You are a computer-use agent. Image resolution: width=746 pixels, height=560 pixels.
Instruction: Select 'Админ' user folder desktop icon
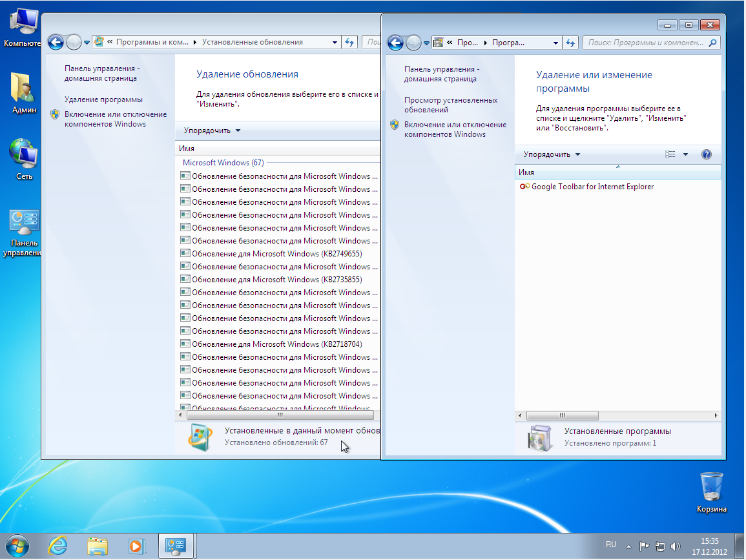pyautogui.click(x=24, y=93)
